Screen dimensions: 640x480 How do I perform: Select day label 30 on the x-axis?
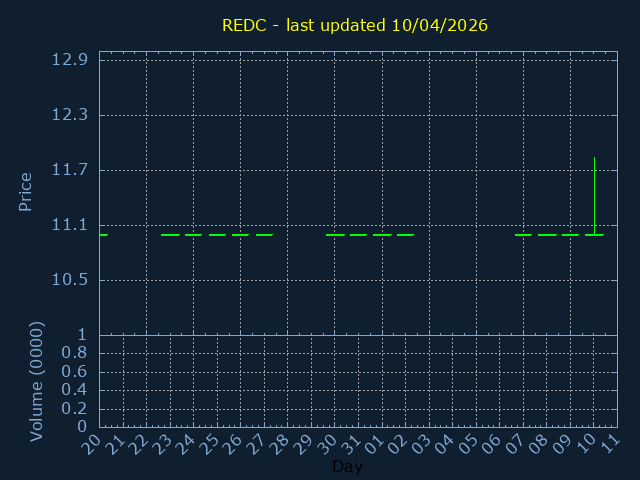(x=327, y=444)
